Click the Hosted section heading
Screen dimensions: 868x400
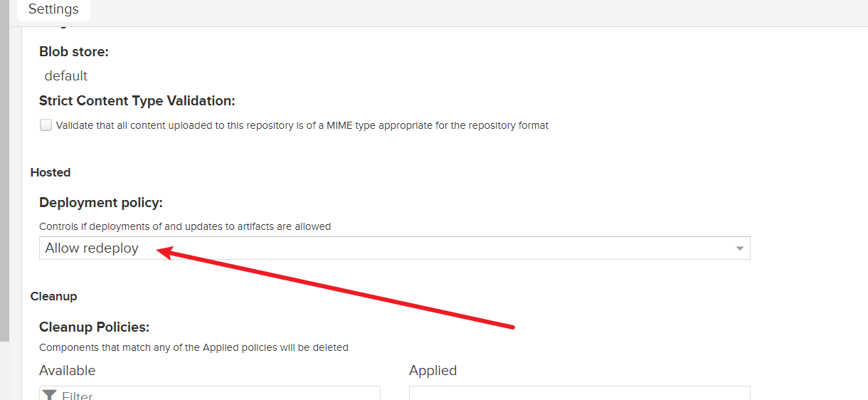pyautogui.click(x=51, y=172)
